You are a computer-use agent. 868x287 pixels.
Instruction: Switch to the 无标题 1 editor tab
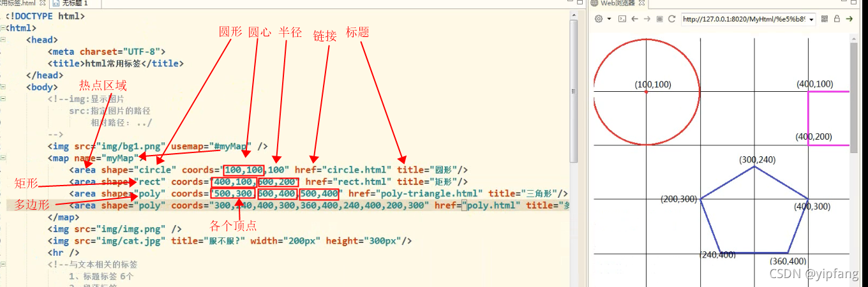(x=74, y=3)
